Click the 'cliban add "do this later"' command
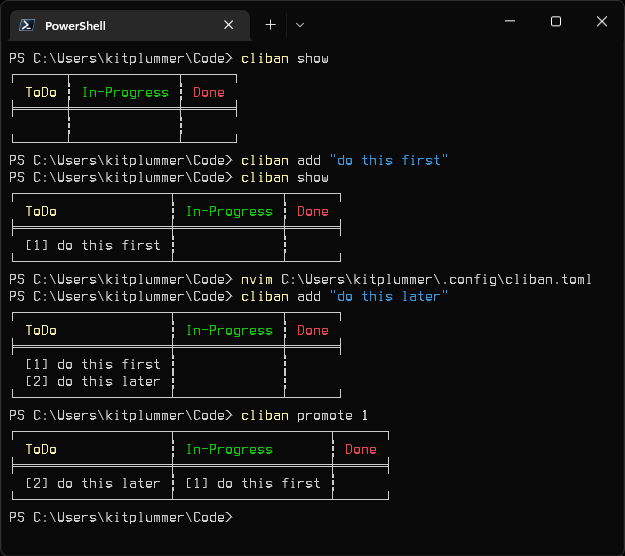Screen dimensions: 625x556 (x=344, y=297)
